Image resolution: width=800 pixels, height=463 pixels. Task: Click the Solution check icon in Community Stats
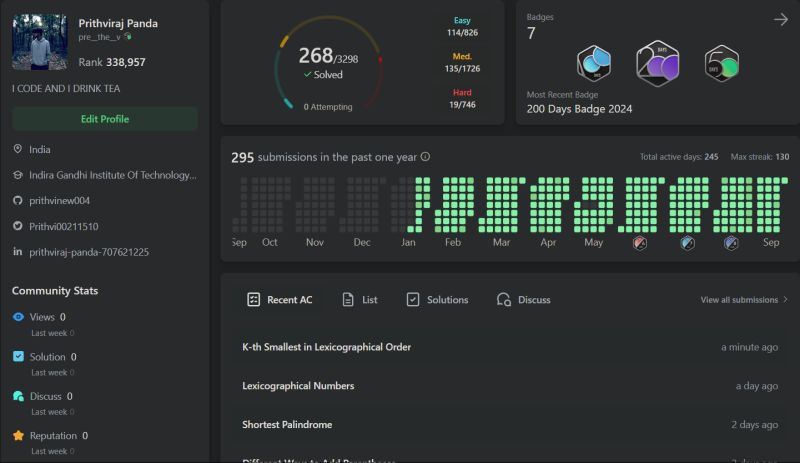tap(18, 356)
